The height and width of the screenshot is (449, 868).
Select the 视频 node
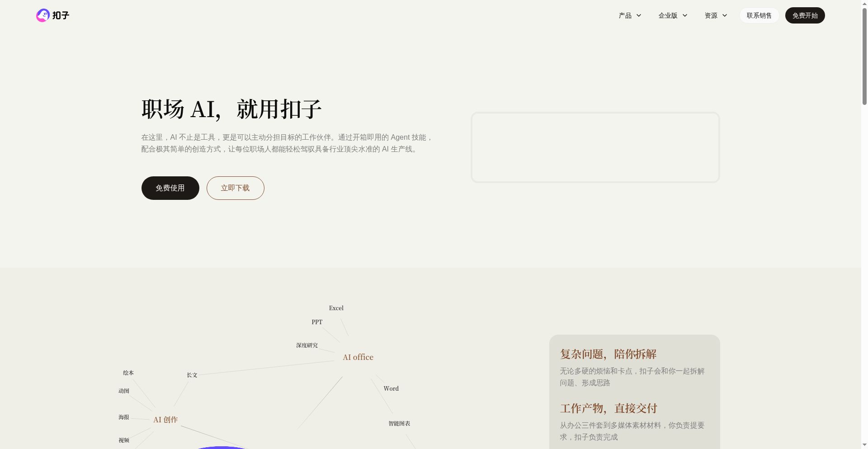click(x=123, y=440)
